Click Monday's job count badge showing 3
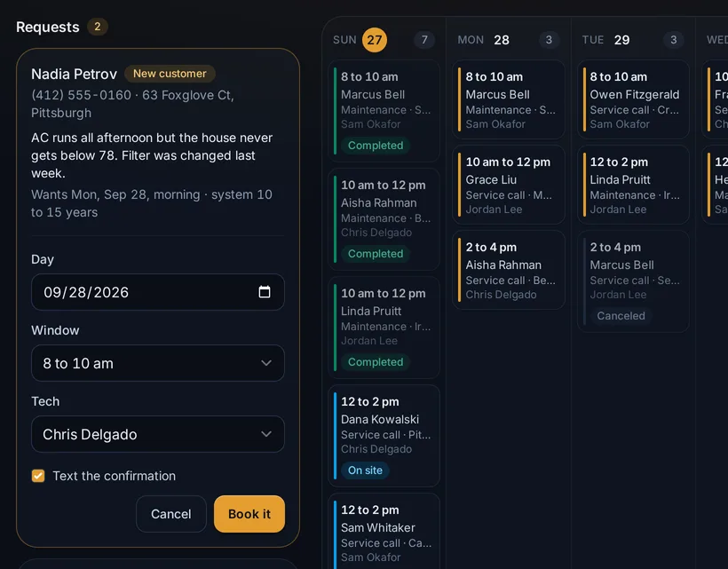Viewport: 728px width, 569px height. [x=549, y=40]
